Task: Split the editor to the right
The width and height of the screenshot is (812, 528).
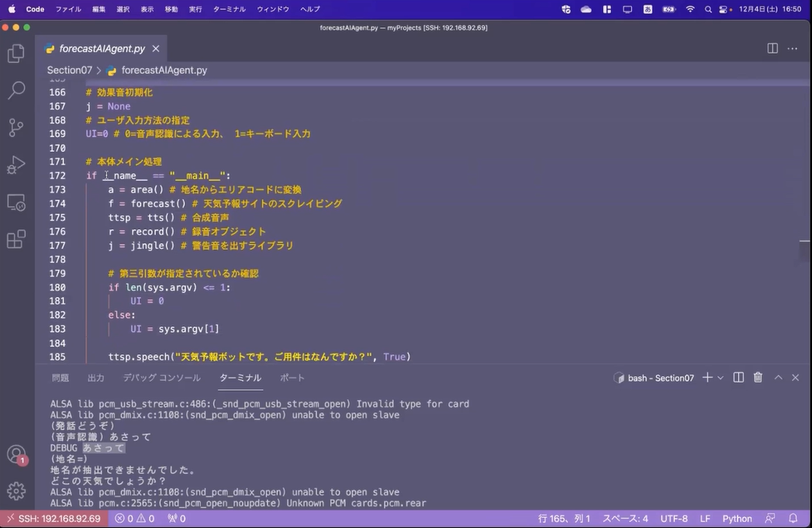Action: [x=772, y=48]
